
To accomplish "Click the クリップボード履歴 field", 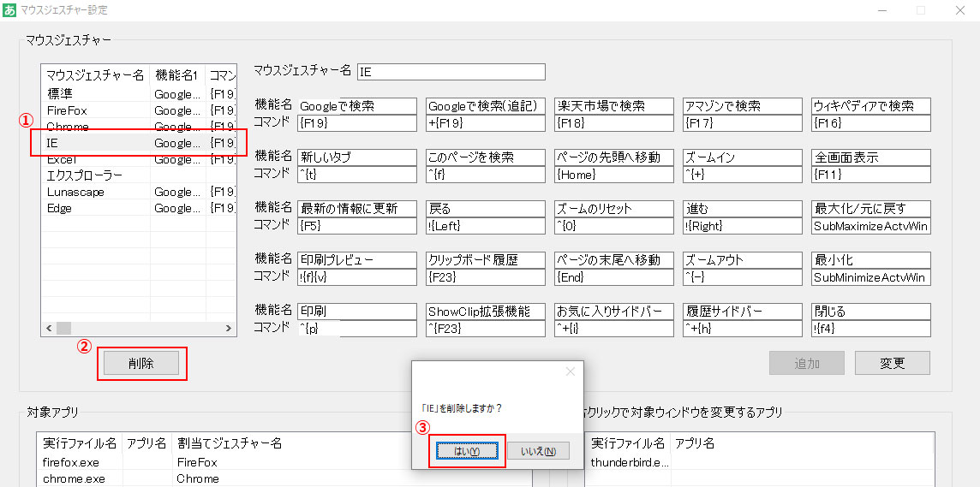I will (486, 259).
